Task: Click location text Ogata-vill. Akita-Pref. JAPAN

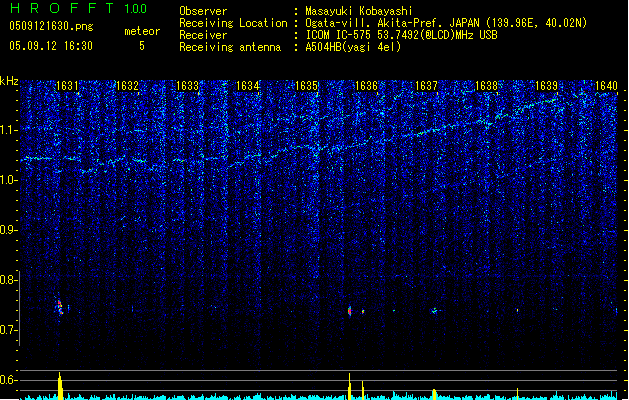Action: click(x=392, y=23)
